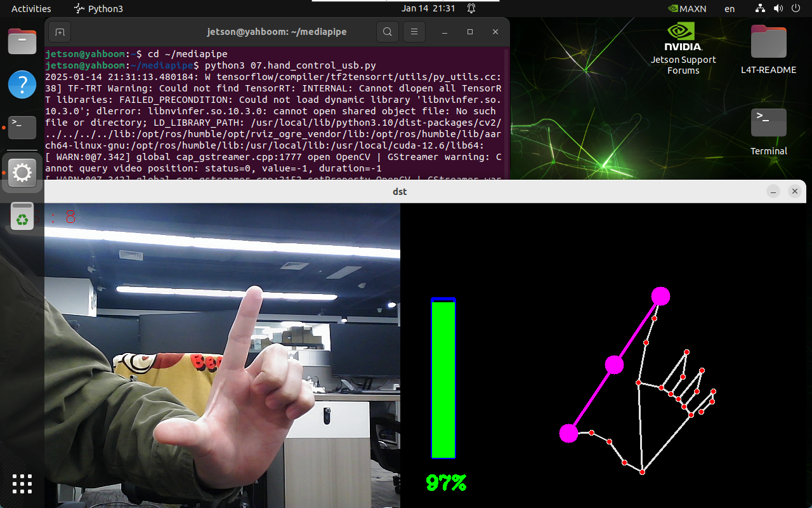
Task: Close the terminal window
Action: click(x=495, y=32)
